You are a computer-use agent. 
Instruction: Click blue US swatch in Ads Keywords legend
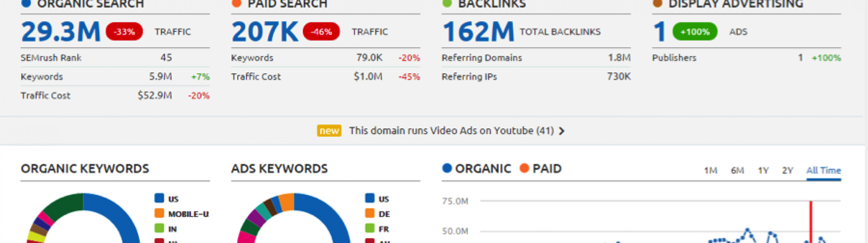(x=370, y=198)
